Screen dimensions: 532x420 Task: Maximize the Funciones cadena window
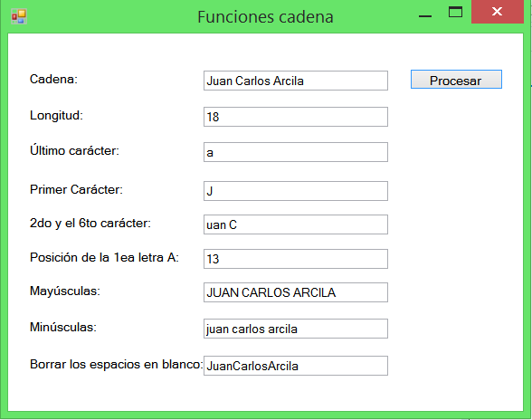point(455,13)
